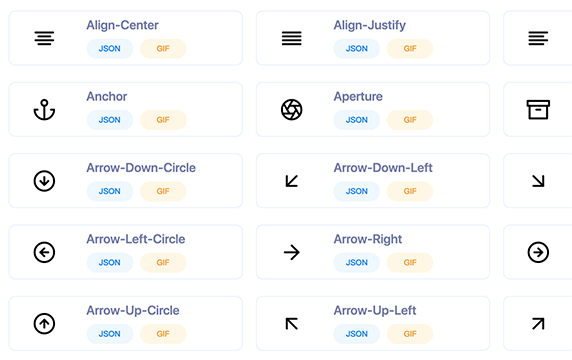Select the Arrow-Down-Left icon
572x360 pixels.
click(291, 181)
